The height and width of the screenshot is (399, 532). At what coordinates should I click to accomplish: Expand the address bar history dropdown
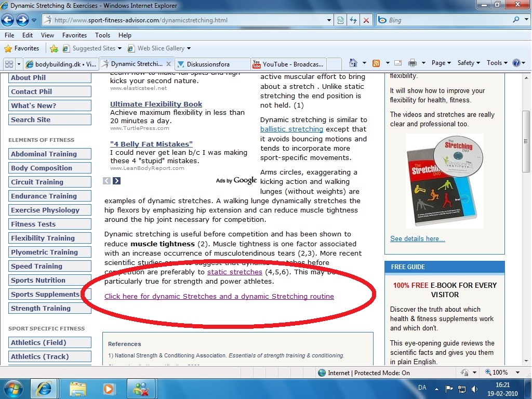(329, 20)
